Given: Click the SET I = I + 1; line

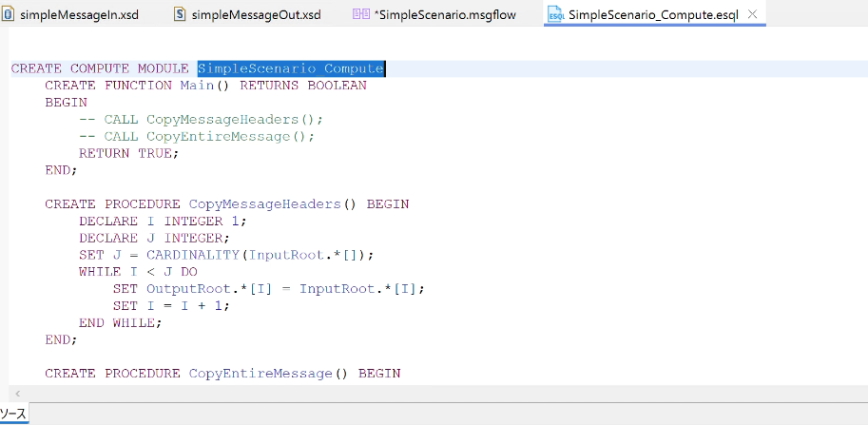Looking at the screenshot, I should [171, 305].
